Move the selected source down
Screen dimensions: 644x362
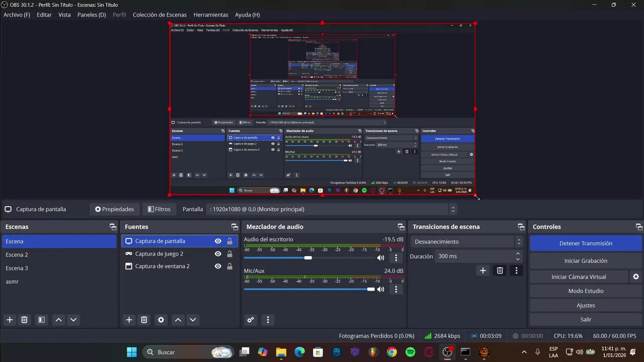(193, 320)
